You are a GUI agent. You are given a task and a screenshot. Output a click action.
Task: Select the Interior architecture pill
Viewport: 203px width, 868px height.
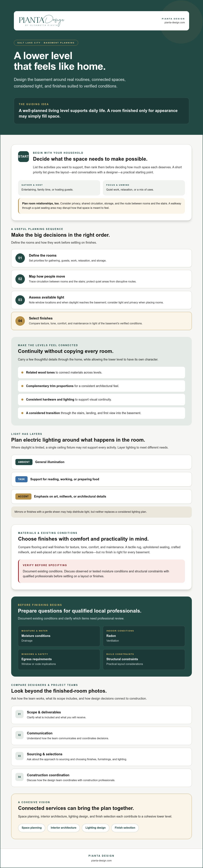coord(63,828)
